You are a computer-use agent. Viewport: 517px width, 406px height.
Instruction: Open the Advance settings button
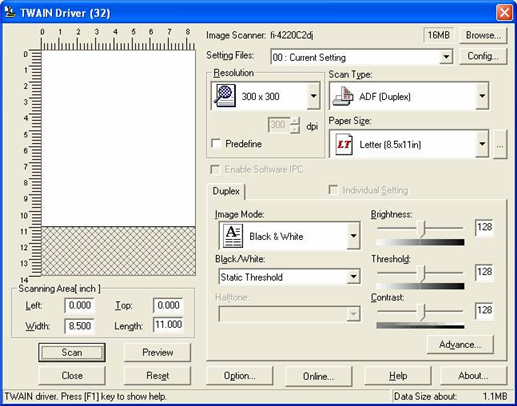click(x=460, y=344)
